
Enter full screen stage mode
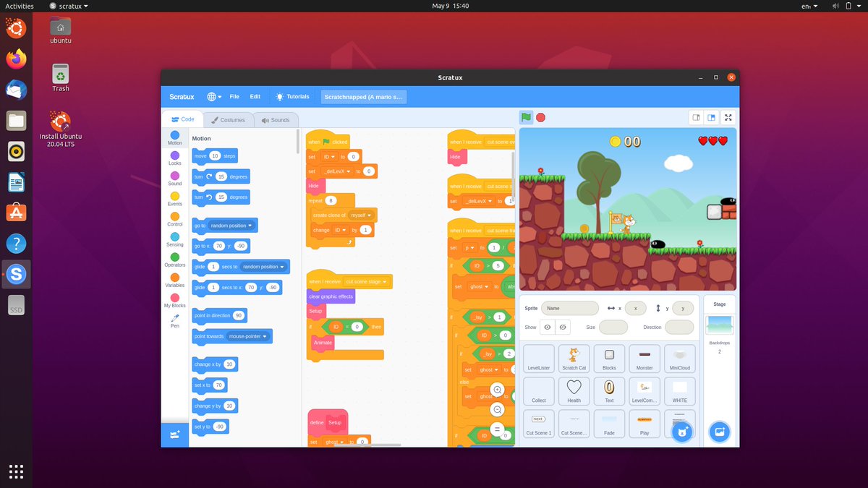click(x=728, y=118)
